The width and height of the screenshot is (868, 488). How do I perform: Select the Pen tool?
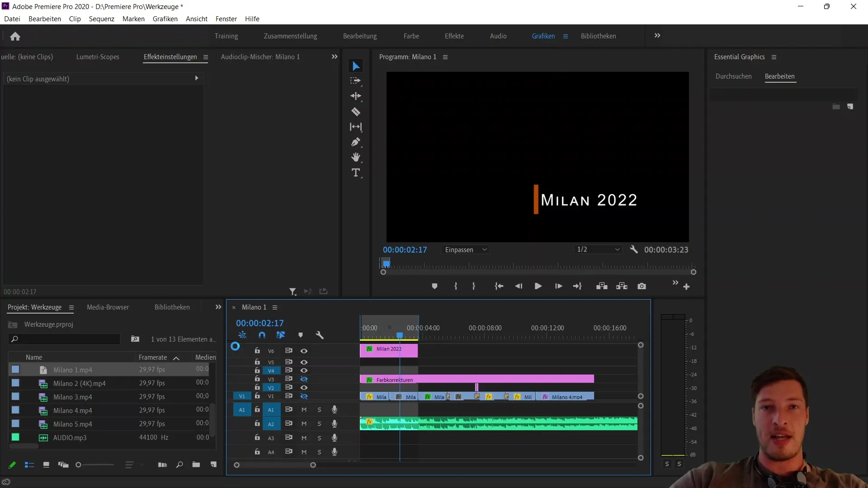coord(356,142)
